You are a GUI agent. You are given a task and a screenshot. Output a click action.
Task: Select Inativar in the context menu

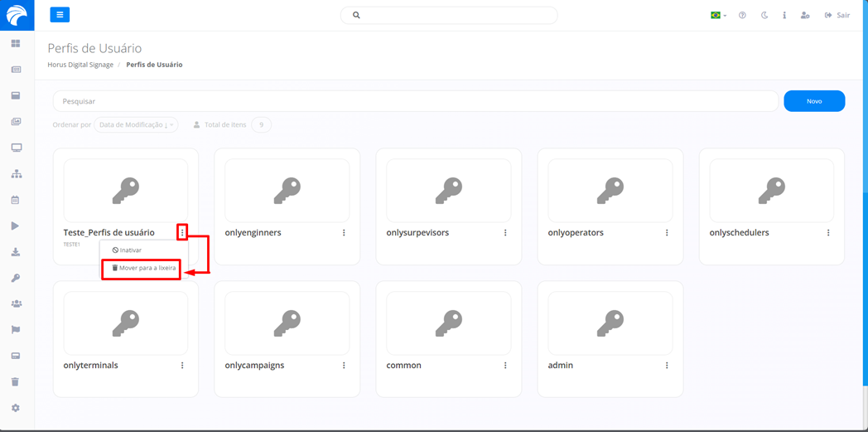(127, 250)
